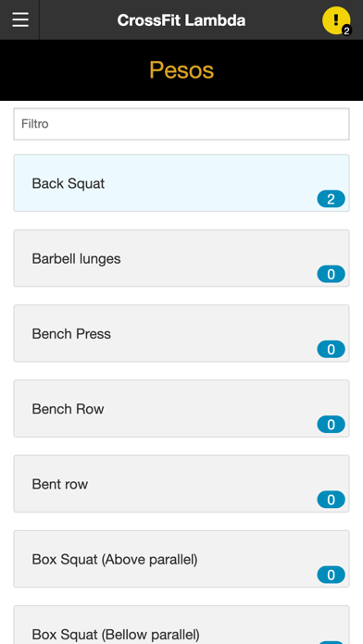This screenshot has width=363, height=644.
Task: Click the Filtro search field
Action: [181, 124]
